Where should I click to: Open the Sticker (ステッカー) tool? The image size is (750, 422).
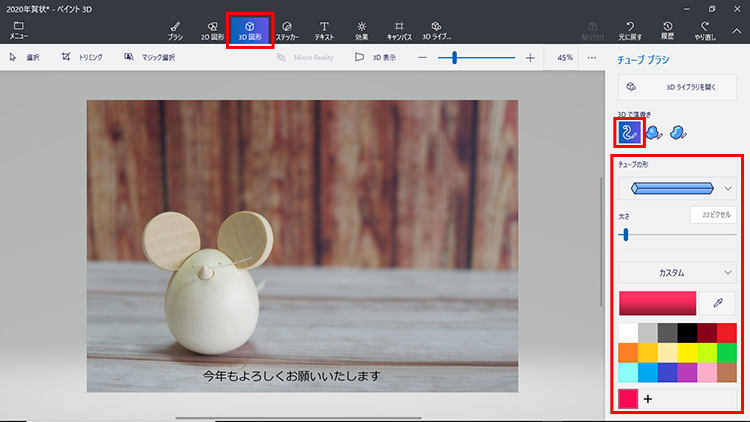(x=287, y=29)
